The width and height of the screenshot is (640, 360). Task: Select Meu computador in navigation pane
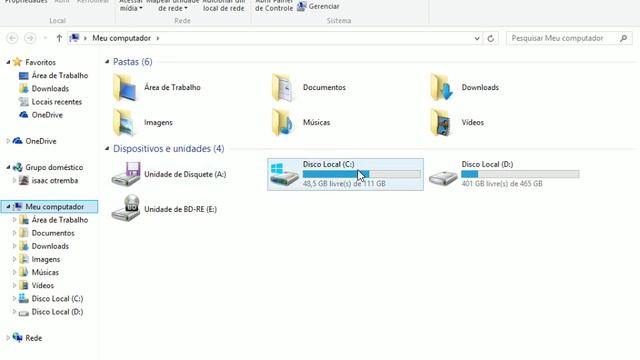pos(49,207)
